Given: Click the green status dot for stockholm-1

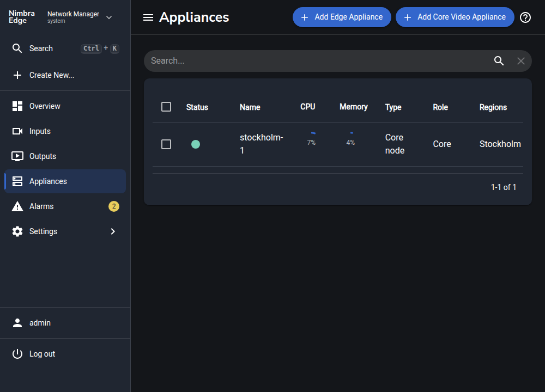Looking at the screenshot, I should [196, 144].
